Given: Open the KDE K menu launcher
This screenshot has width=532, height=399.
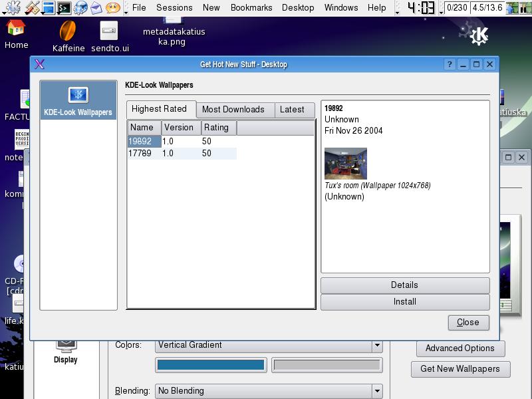Looking at the screenshot, I should point(12,7).
